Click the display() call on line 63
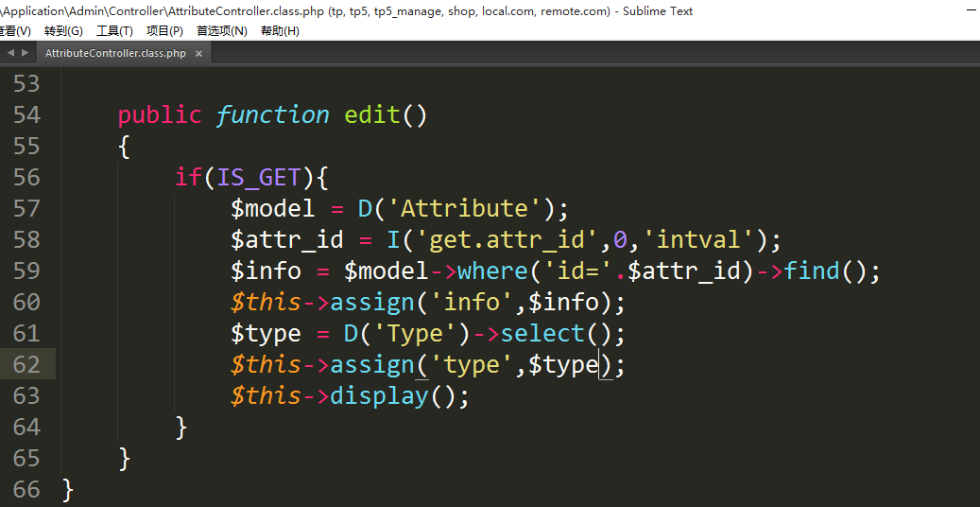The height and width of the screenshot is (507, 980). click(x=379, y=396)
